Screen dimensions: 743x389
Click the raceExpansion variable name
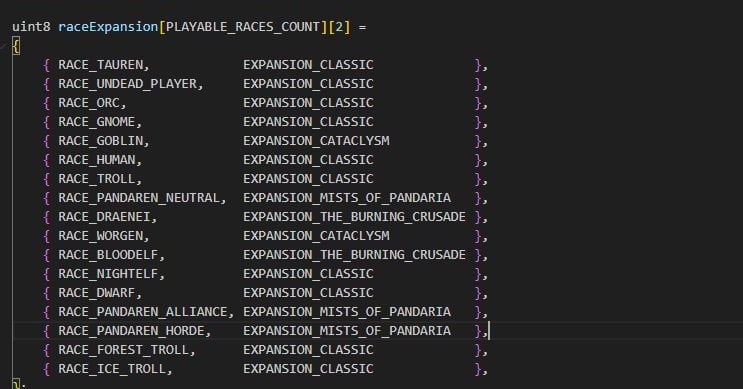108,27
